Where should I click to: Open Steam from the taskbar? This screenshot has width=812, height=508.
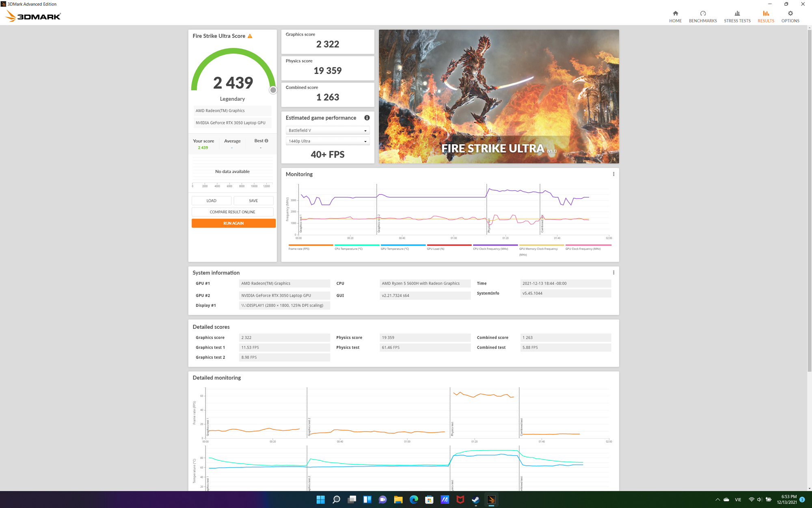pyautogui.click(x=475, y=499)
